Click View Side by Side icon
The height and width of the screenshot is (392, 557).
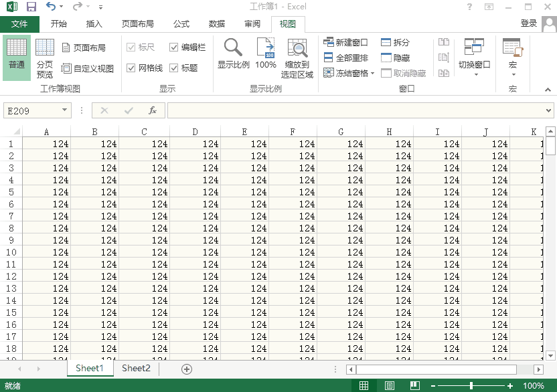click(x=444, y=42)
